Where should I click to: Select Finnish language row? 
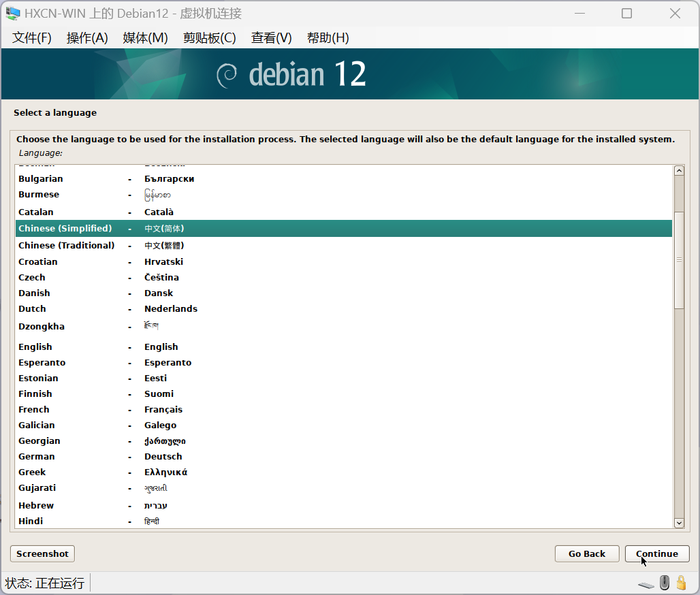pos(344,393)
